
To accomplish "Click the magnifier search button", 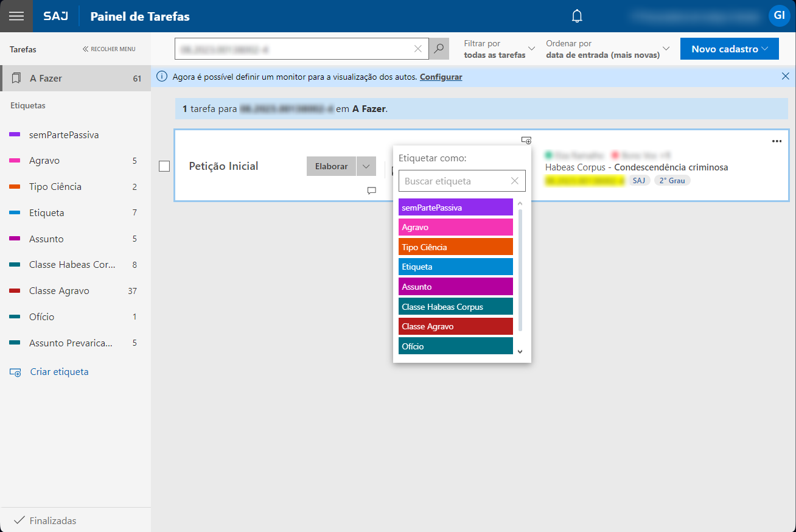I will pyautogui.click(x=438, y=49).
